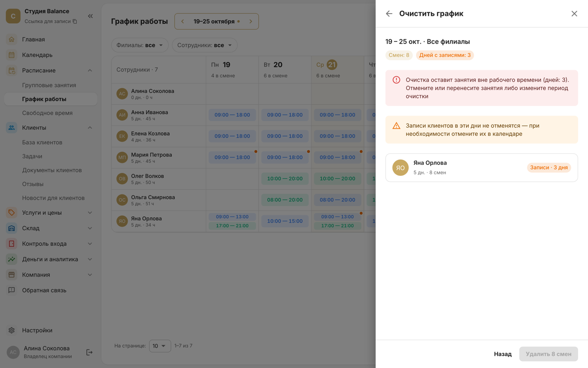Click the Записи · 3 дня badge
This screenshot has width=588, height=368.
coord(549,168)
